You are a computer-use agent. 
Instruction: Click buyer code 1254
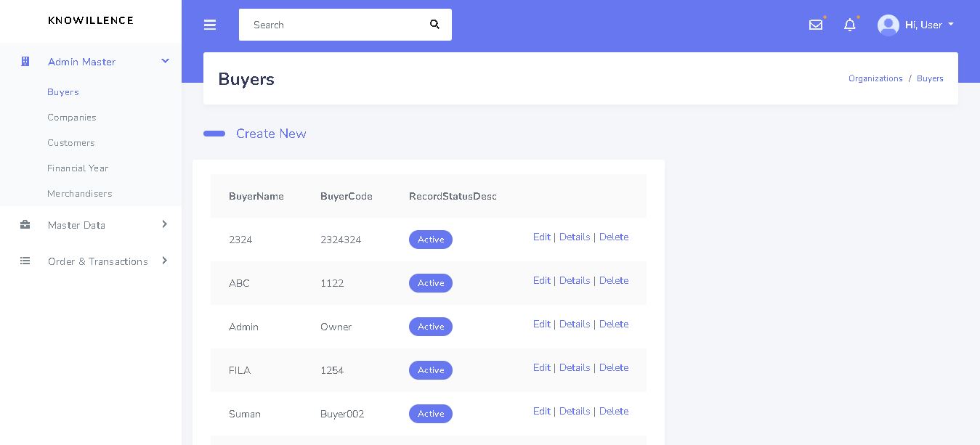click(332, 370)
